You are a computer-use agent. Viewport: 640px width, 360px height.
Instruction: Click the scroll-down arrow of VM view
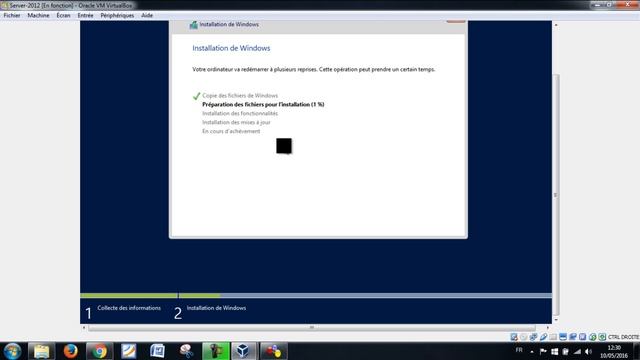(x=556, y=320)
